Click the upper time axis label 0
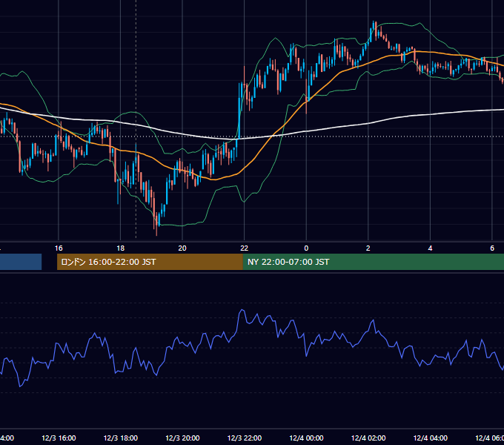 click(306, 248)
